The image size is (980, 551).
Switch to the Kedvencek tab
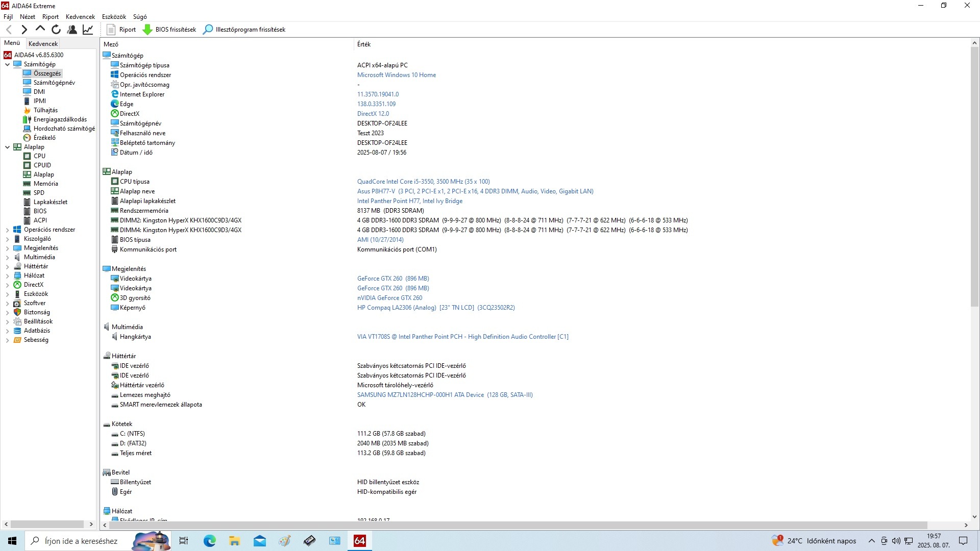click(43, 44)
